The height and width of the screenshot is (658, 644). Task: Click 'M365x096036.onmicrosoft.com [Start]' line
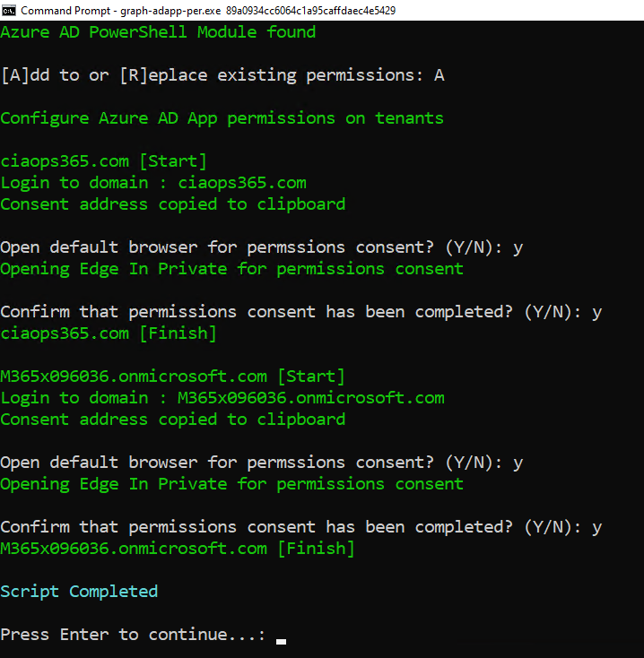click(172, 377)
